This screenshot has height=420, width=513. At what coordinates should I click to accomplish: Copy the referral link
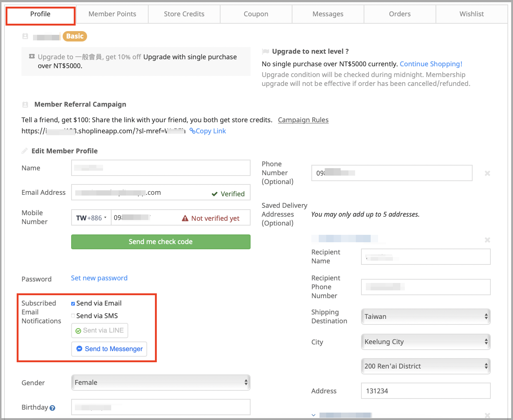[x=208, y=131]
